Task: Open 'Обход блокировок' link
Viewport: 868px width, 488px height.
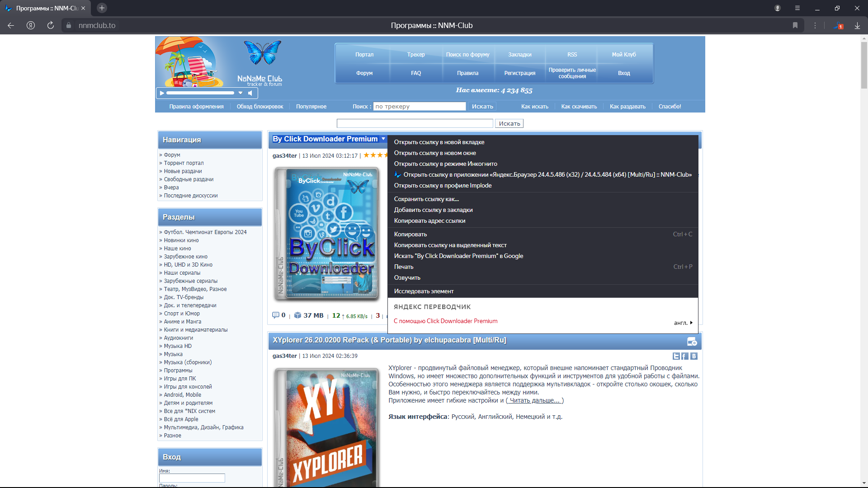Action: point(260,107)
